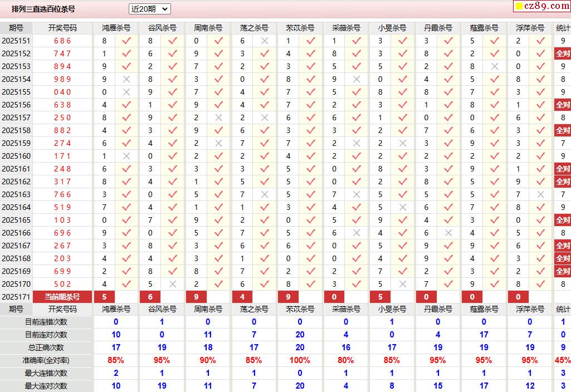The height and width of the screenshot is (392, 571).
Task: Click the 目前连错次数 row label
Action: tap(46, 322)
